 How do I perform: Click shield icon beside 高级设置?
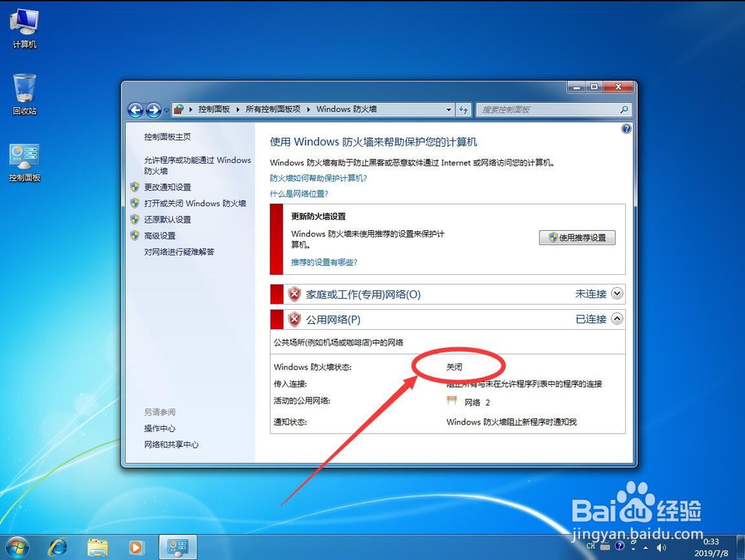[x=135, y=235]
